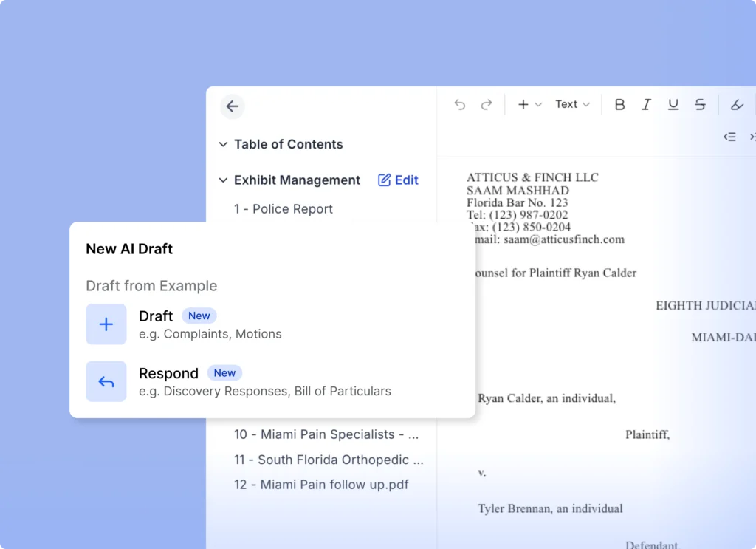Open the Text style dropdown
This screenshot has height=549, width=756.
[573, 105]
